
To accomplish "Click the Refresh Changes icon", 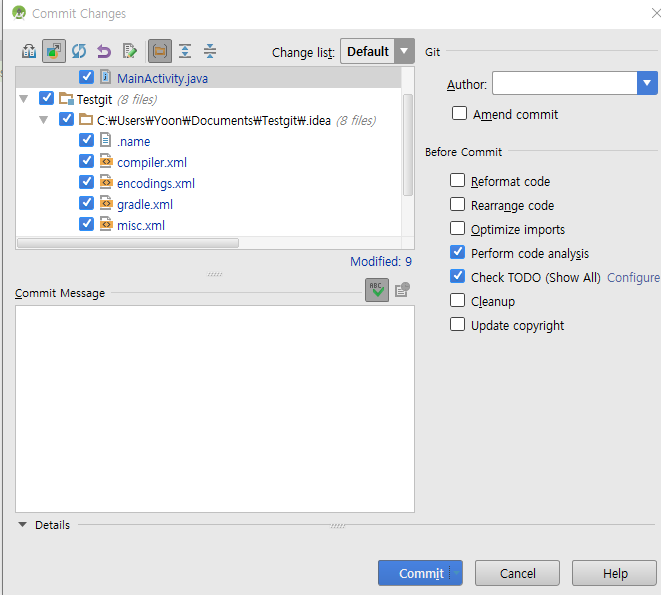I will [x=79, y=51].
